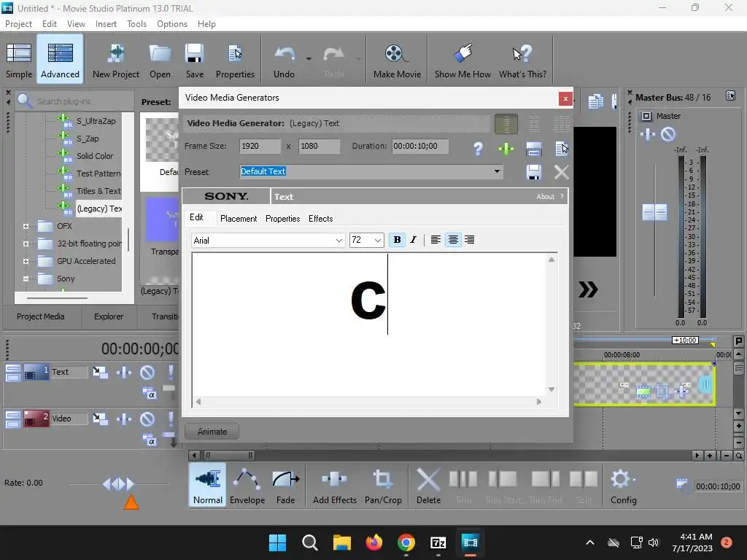Click the green Match Event Length icon

pyautogui.click(x=506, y=149)
